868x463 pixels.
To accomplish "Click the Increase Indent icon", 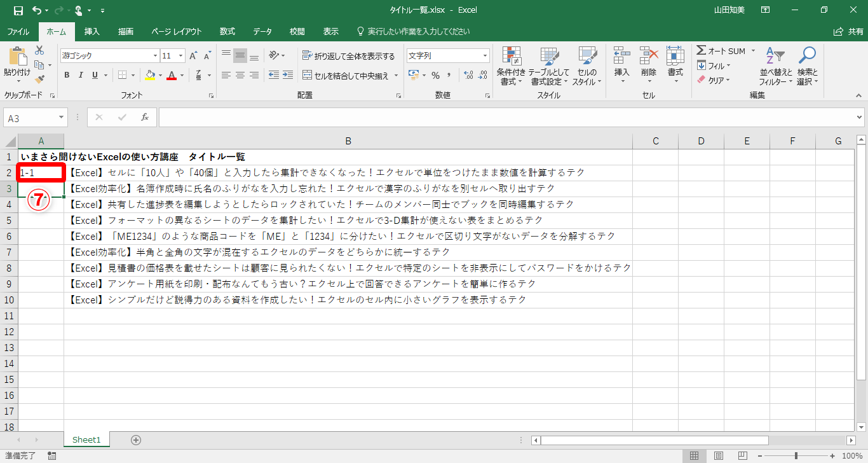I will 288,75.
